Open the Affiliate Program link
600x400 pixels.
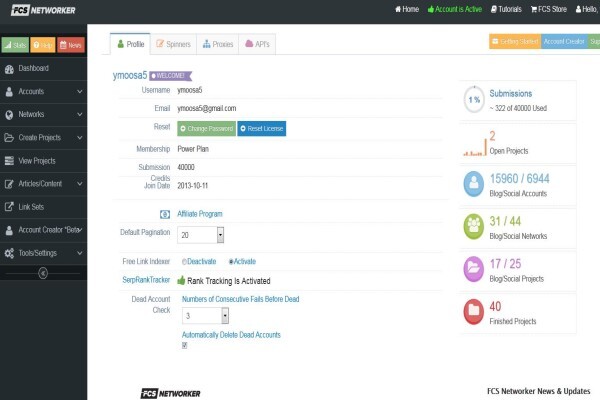tap(200, 214)
